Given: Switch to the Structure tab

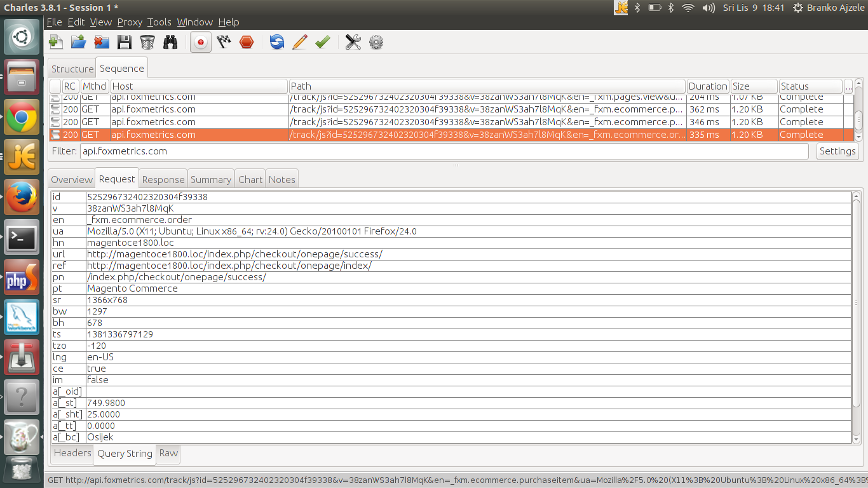Looking at the screenshot, I should pyautogui.click(x=72, y=69).
